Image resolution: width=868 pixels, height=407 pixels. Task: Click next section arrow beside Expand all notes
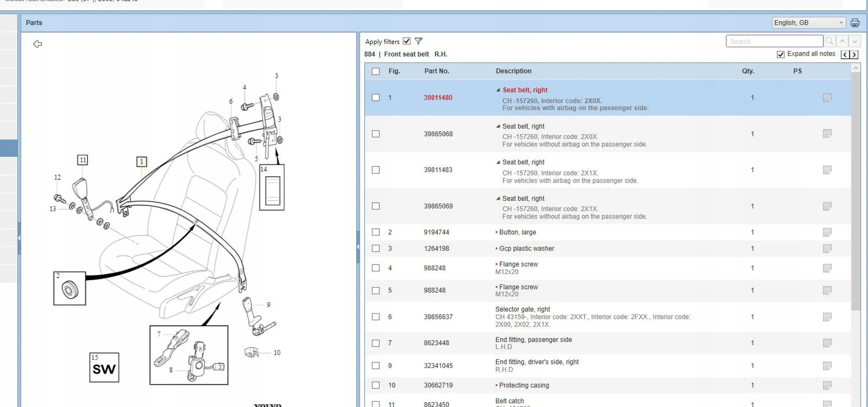pyautogui.click(x=854, y=55)
